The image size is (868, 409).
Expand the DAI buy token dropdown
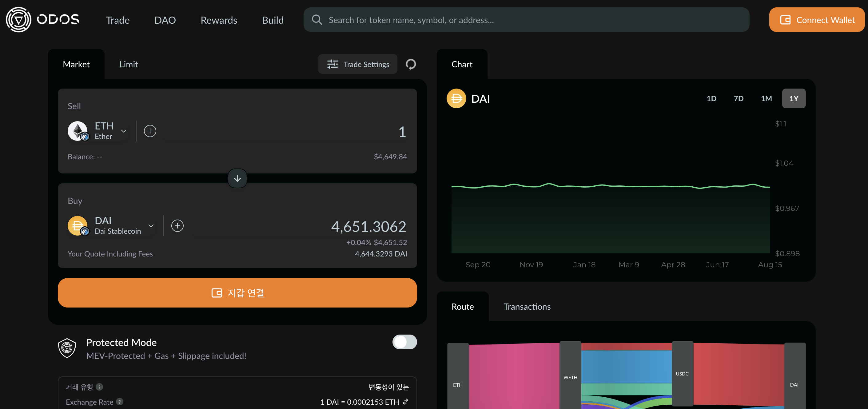click(x=151, y=226)
